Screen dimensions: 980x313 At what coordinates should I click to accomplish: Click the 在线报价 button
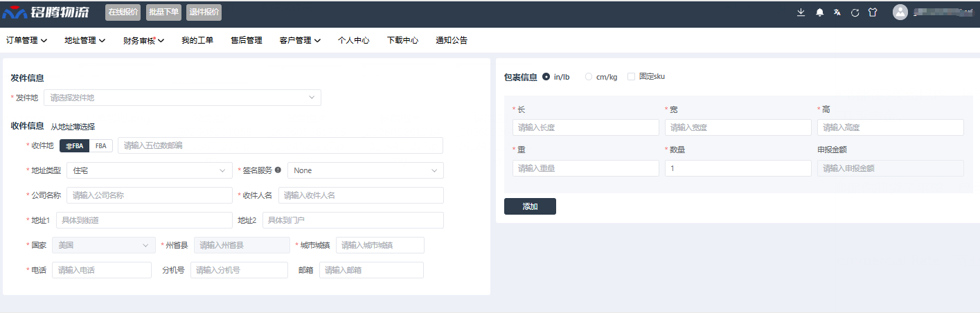pyautogui.click(x=123, y=12)
